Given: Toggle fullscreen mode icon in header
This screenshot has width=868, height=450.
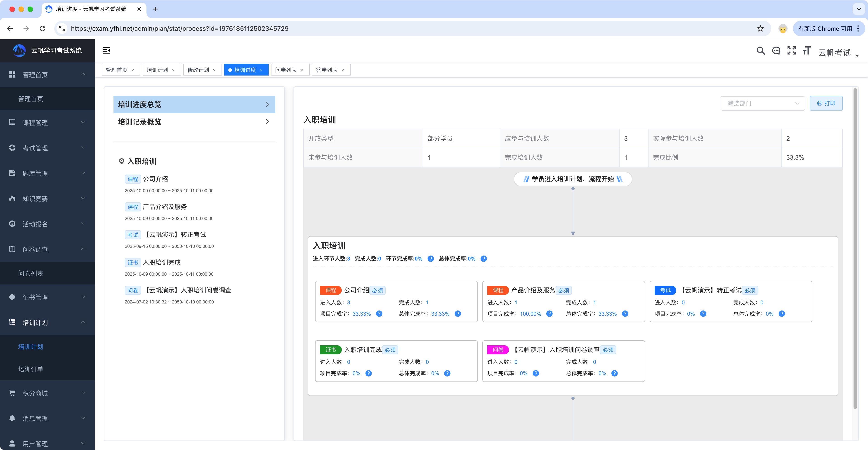Looking at the screenshot, I should 791,51.
